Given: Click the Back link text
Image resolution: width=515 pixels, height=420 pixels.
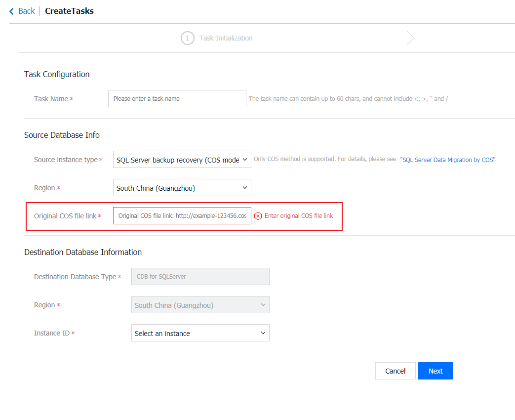Looking at the screenshot, I should [27, 11].
